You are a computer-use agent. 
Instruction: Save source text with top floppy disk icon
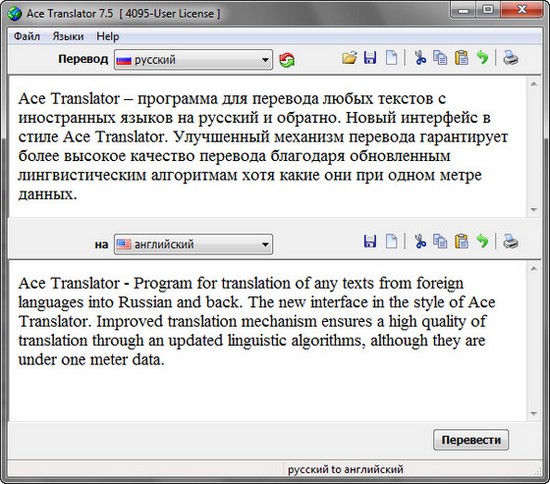click(x=370, y=58)
